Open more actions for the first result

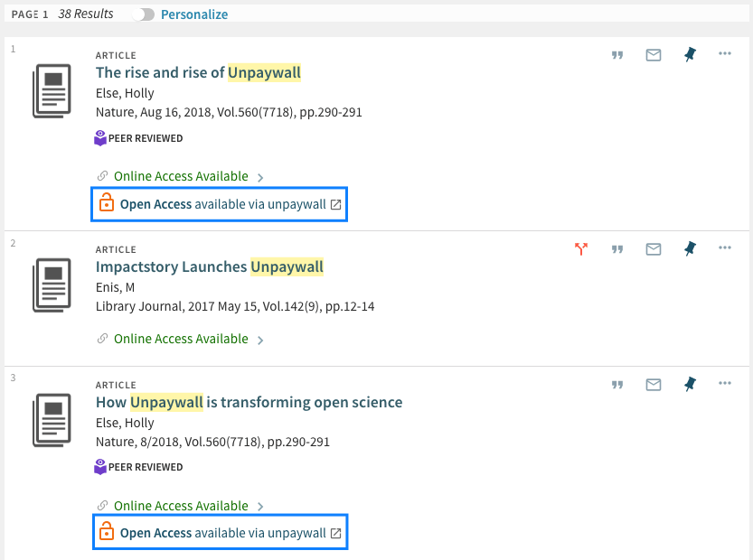pyautogui.click(x=724, y=54)
